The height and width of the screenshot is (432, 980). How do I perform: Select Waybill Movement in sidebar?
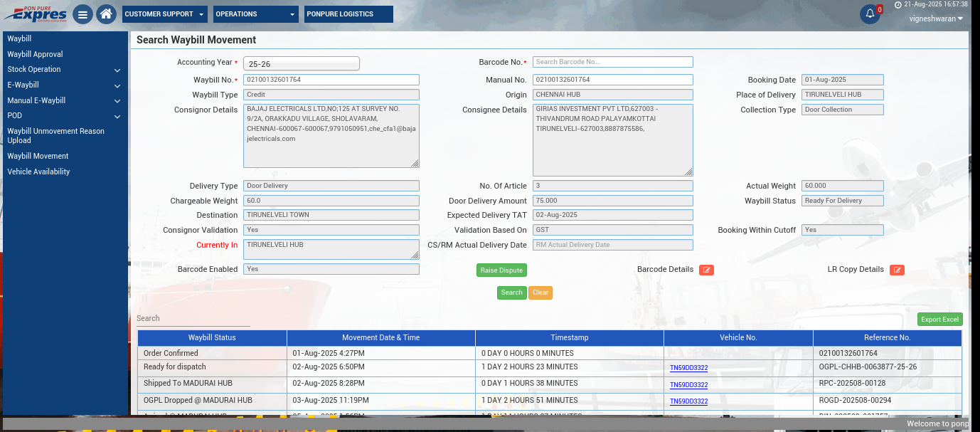pyautogui.click(x=38, y=157)
